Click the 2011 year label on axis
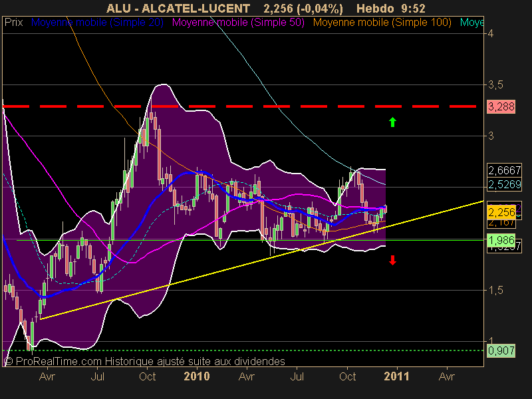The image size is (532, 399). coord(396,376)
